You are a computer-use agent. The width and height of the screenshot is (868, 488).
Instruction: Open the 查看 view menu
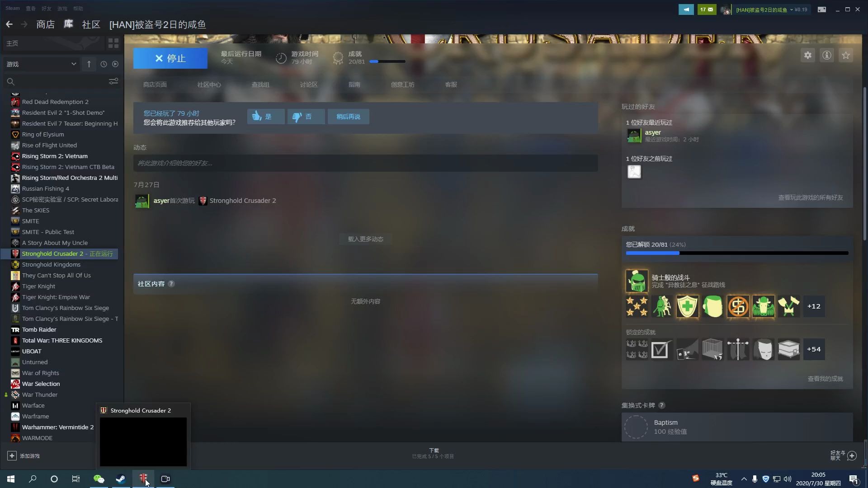31,8
